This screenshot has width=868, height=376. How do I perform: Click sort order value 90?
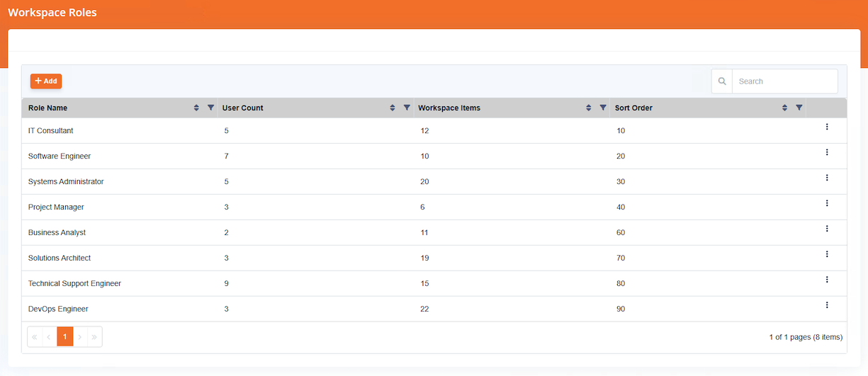coord(621,309)
